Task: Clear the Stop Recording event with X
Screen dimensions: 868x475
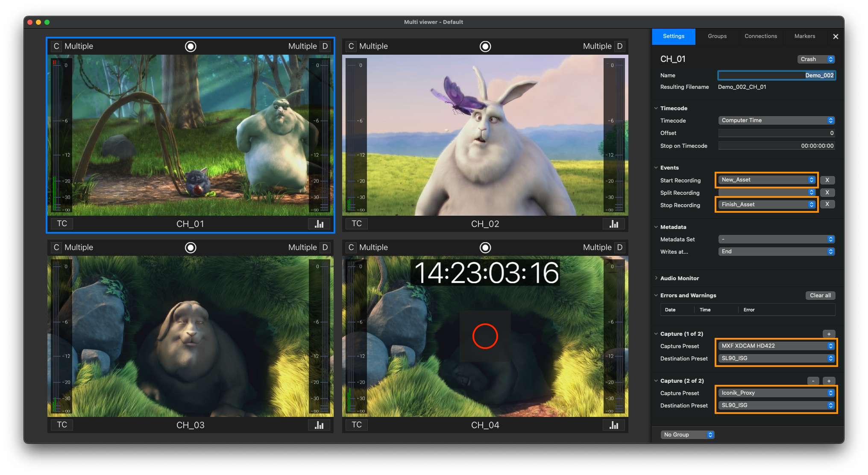Action: 827,204
